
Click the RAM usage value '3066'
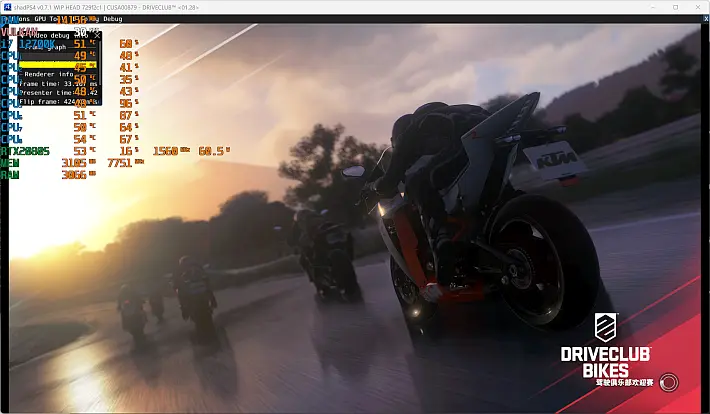tap(74, 174)
